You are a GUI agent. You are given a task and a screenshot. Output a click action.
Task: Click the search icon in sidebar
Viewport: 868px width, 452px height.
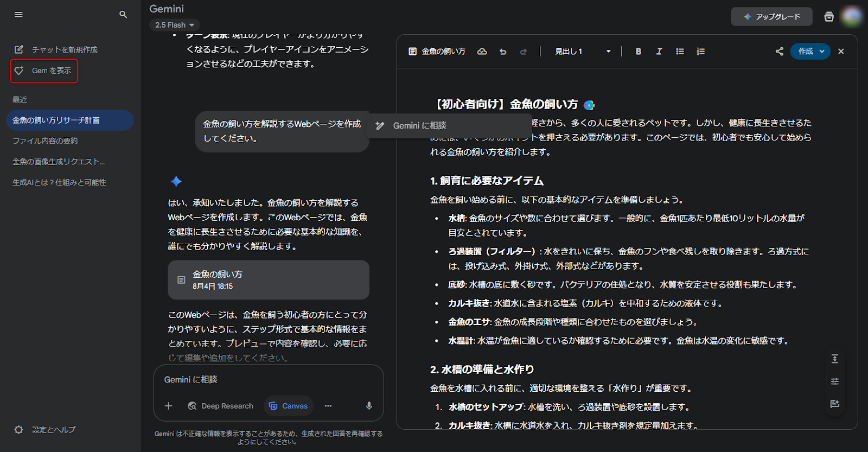click(123, 15)
